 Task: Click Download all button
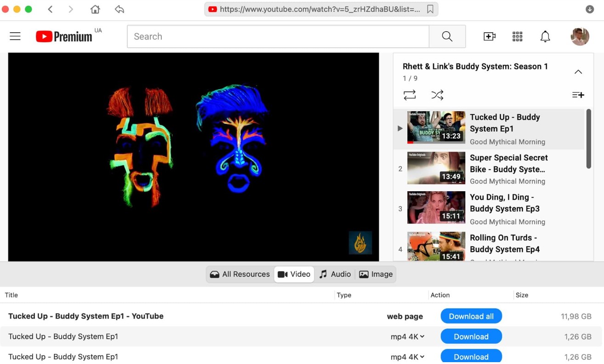coord(471,316)
